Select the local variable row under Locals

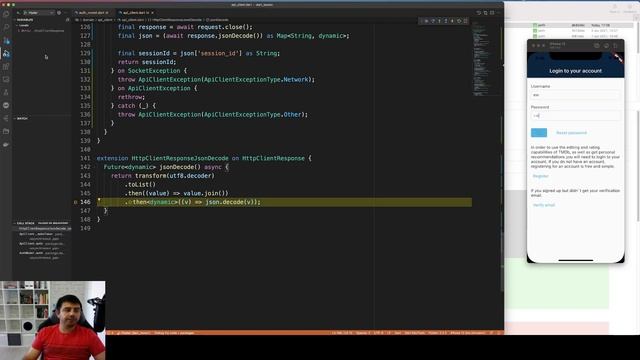coord(42,31)
